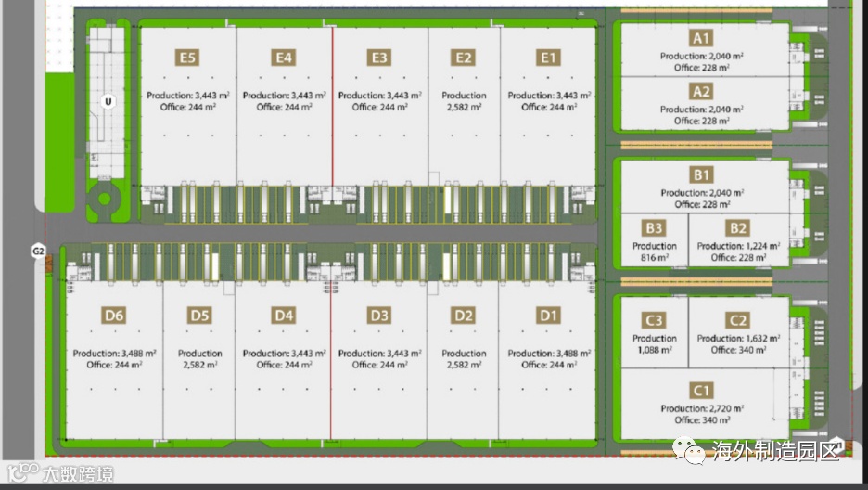Click E3's 'Production: 3,443 m²' text

click(x=380, y=96)
